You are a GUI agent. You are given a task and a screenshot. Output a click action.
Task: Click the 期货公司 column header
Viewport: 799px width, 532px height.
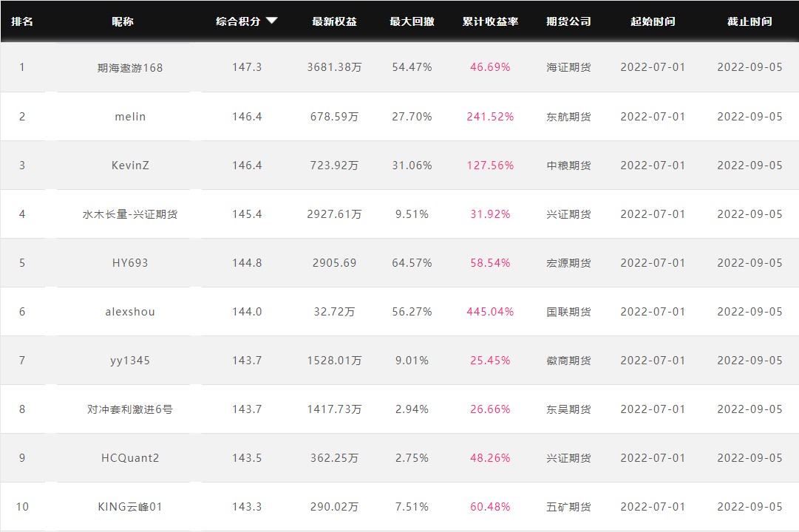568,21
